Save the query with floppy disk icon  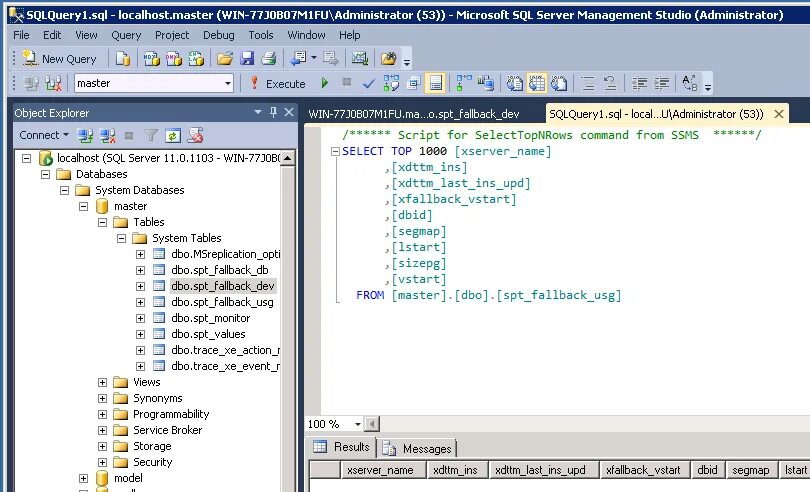pyautogui.click(x=247, y=59)
